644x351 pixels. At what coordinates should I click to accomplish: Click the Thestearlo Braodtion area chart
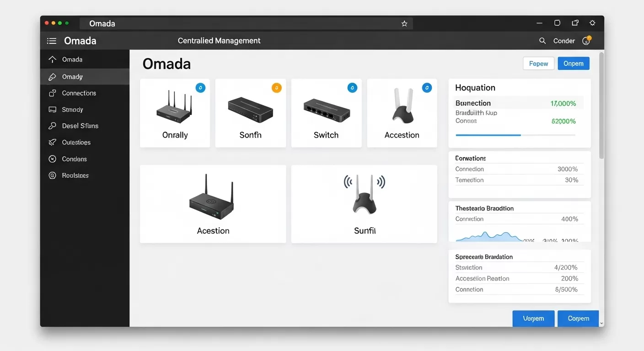click(489, 236)
